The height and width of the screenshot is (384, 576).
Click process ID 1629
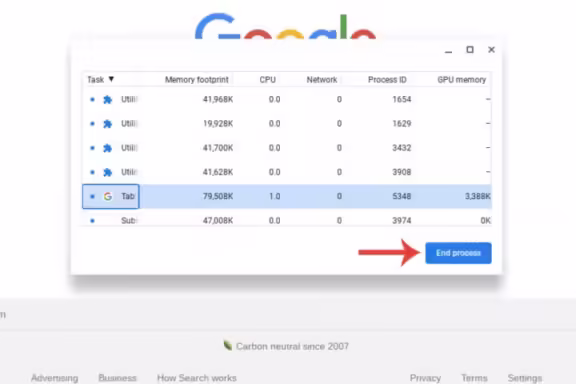coord(402,123)
